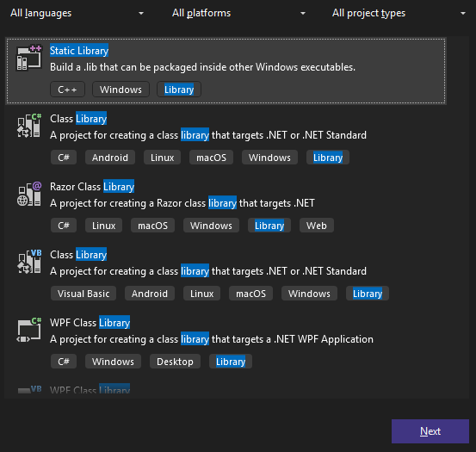Click the C++ Static Library template icon
The image size is (476, 452).
pyautogui.click(x=29, y=58)
